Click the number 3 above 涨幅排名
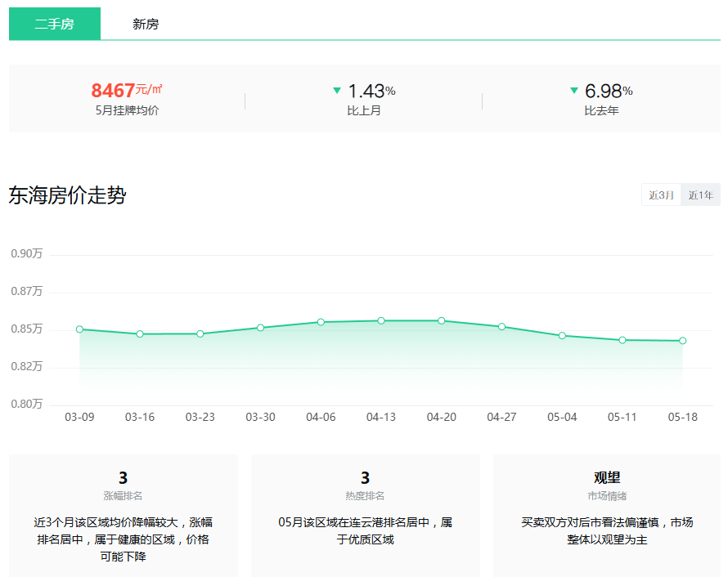The height and width of the screenshot is (577, 728). (123, 478)
